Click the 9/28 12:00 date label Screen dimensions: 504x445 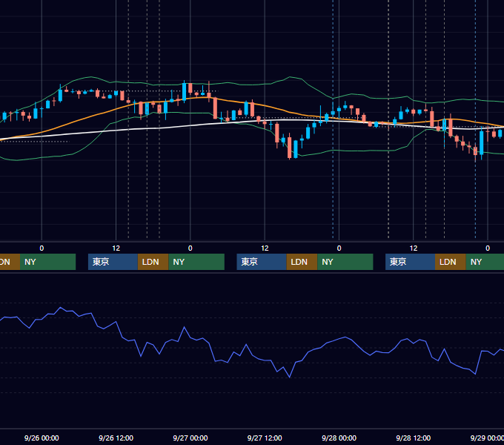(414, 438)
